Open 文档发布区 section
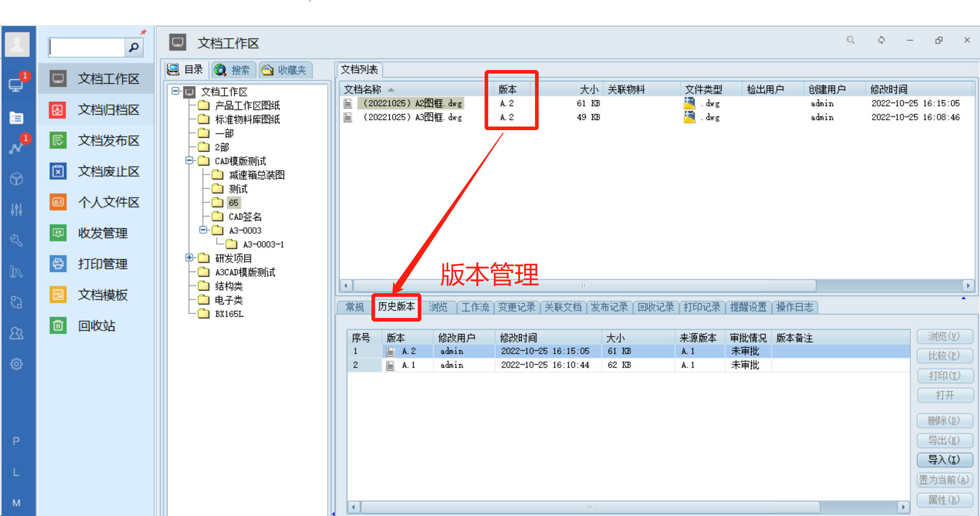Viewport: 980px width, 516px height. 108,140
